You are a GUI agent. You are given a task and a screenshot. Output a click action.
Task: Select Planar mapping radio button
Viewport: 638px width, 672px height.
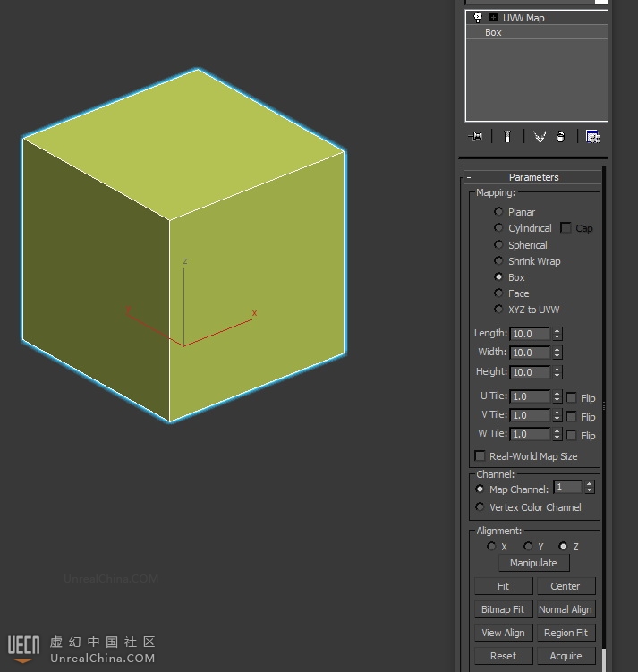click(x=498, y=211)
